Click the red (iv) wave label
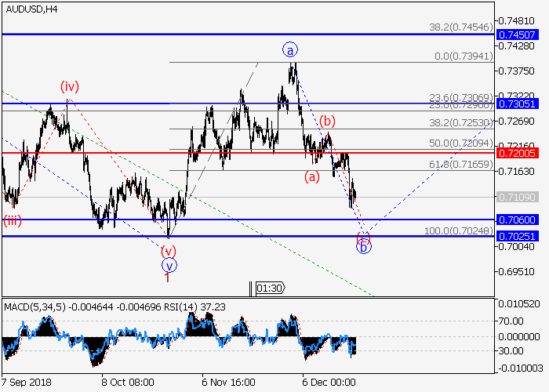549x392 pixels. pos(71,86)
